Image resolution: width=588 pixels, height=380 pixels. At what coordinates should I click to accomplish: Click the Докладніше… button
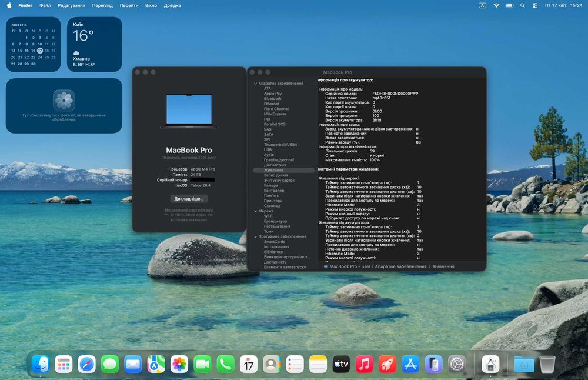189,199
